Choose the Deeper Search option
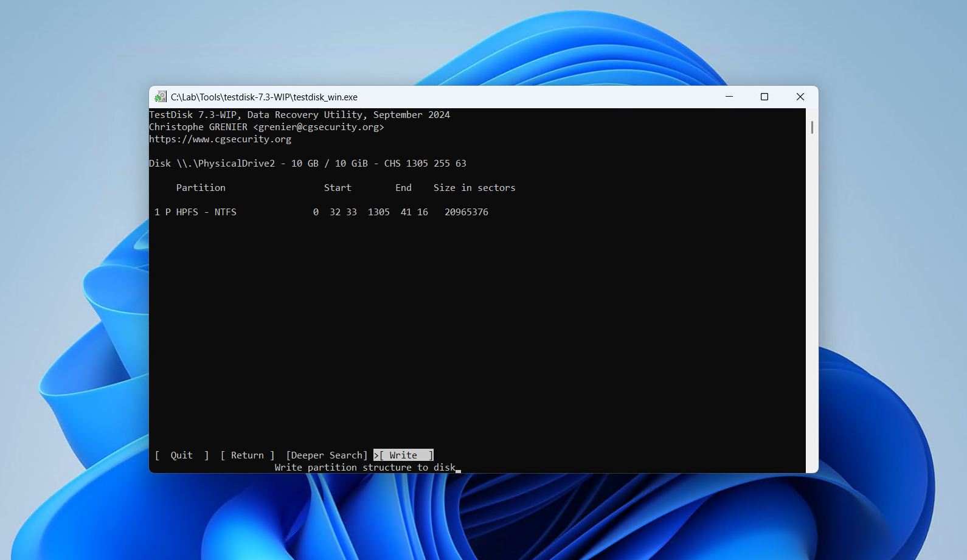This screenshot has width=967, height=560. point(327,455)
